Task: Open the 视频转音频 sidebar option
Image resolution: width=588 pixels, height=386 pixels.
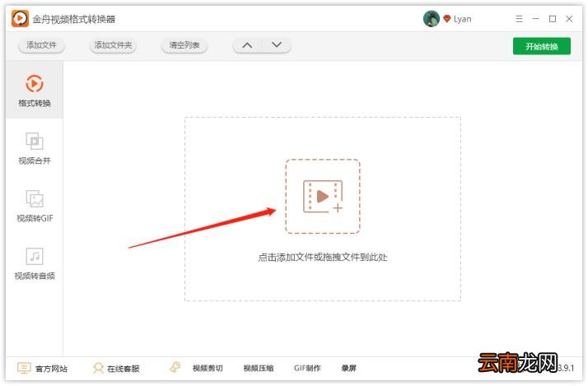Action: (x=35, y=264)
